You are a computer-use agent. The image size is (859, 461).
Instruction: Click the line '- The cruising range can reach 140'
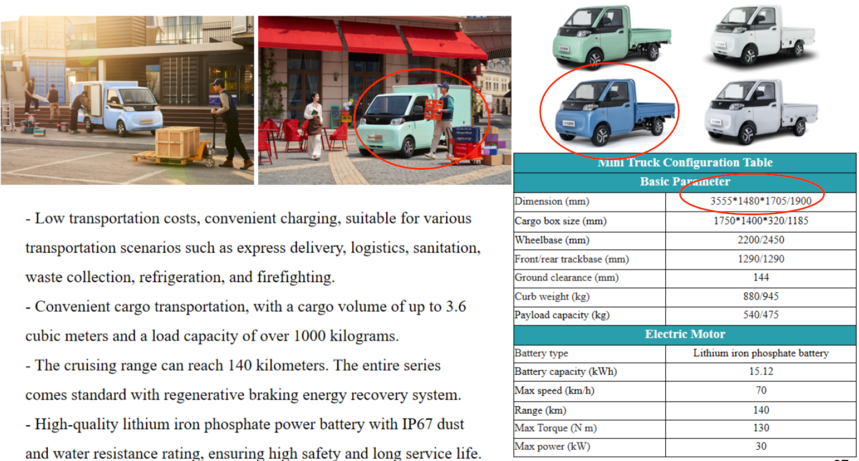pos(233,366)
